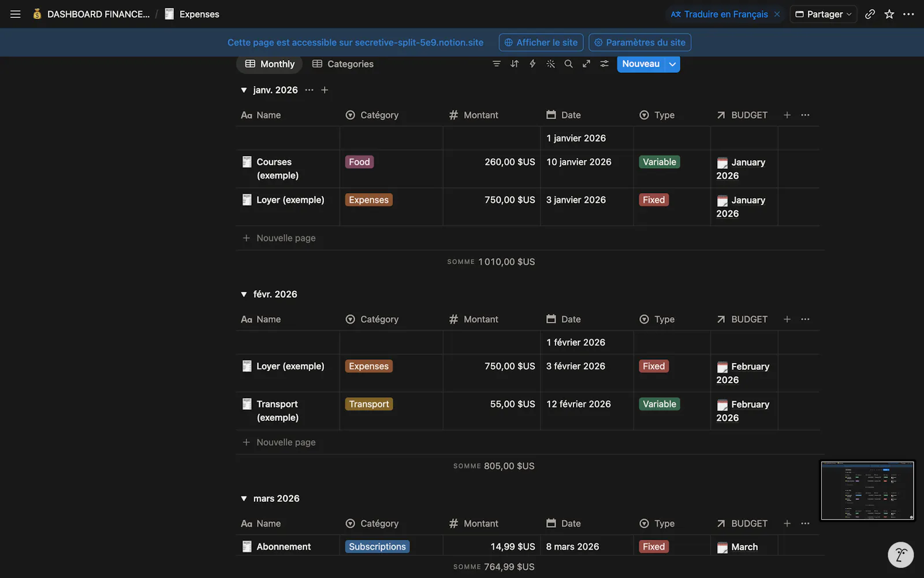Click Variable type tag in Courses row
The width and height of the screenshot is (924, 578).
click(660, 162)
